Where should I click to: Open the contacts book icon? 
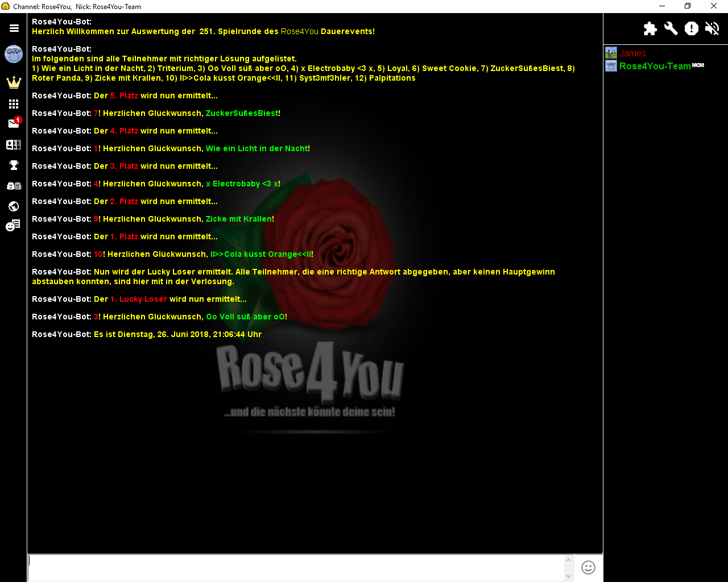click(x=14, y=145)
